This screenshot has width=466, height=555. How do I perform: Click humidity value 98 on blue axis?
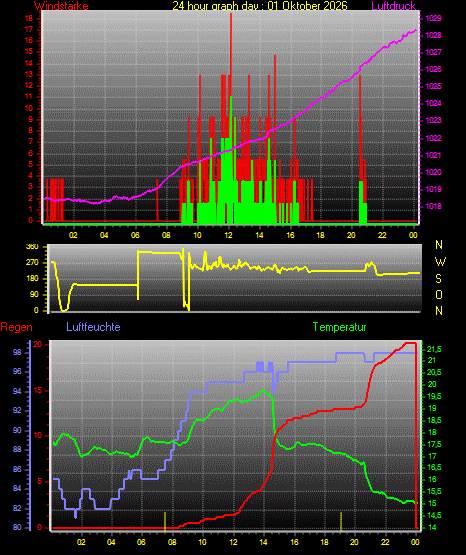(17, 353)
